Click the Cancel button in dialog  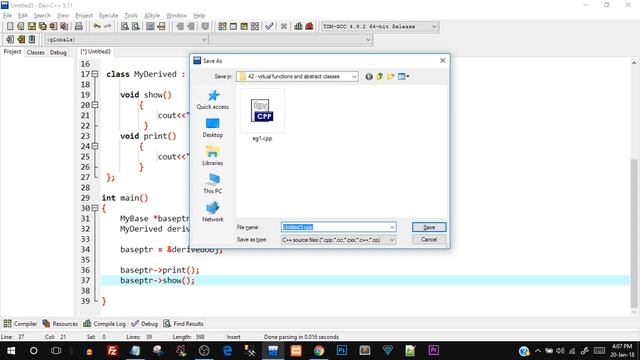coord(429,240)
